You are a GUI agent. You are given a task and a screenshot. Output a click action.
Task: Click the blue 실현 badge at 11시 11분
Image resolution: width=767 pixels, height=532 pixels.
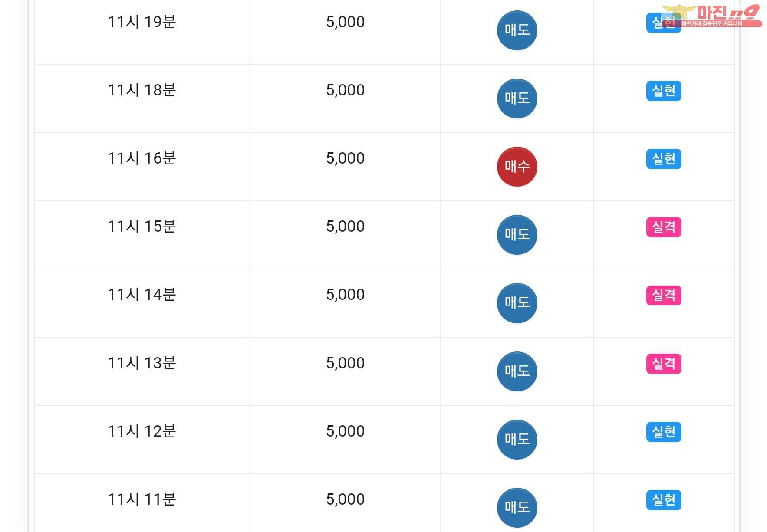point(663,500)
